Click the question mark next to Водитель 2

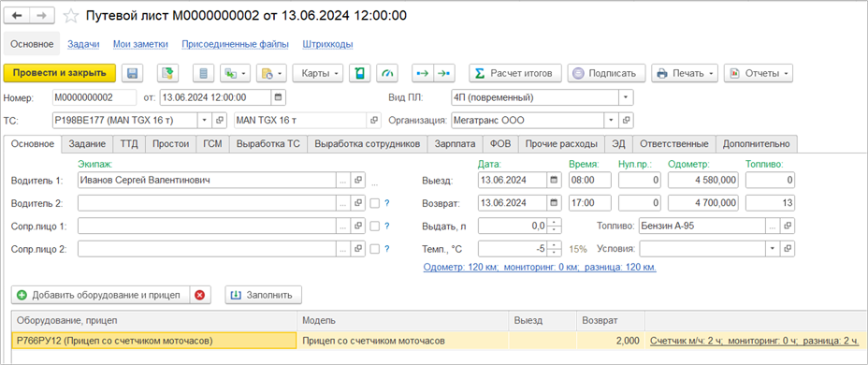point(387,203)
